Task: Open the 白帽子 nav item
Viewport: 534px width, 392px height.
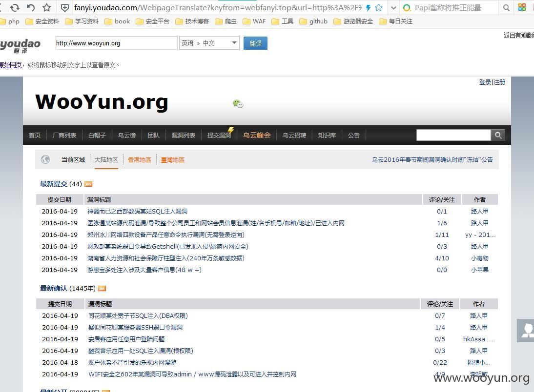Action: click(x=97, y=136)
